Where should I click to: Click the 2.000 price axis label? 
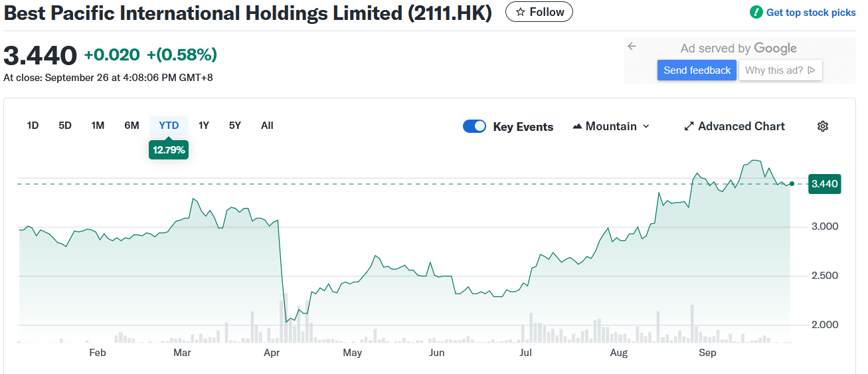point(824,325)
